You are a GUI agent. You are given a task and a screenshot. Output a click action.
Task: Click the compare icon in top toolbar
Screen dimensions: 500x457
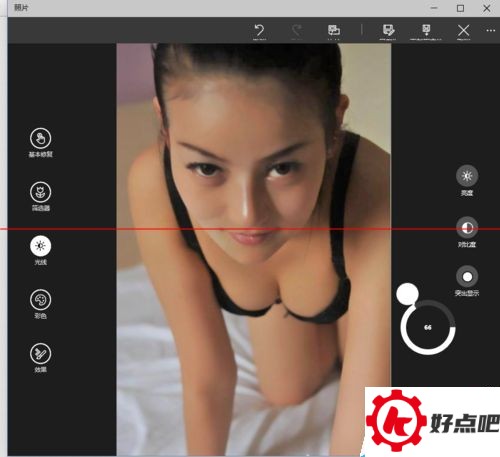334,30
